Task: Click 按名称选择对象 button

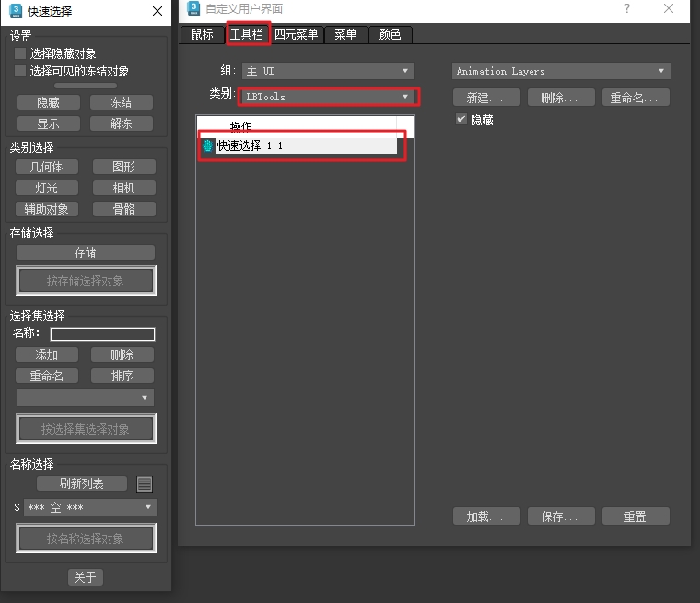Action: click(x=86, y=539)
